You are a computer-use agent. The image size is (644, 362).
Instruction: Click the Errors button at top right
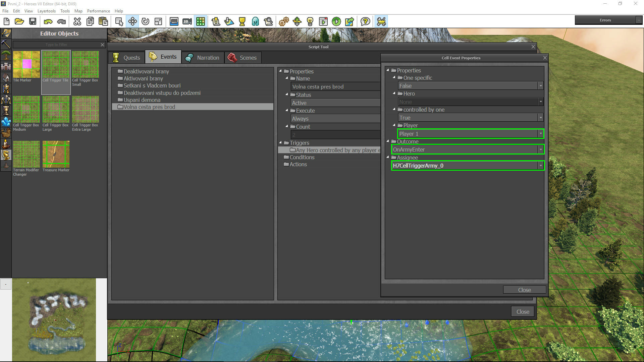tap(605, 20)
